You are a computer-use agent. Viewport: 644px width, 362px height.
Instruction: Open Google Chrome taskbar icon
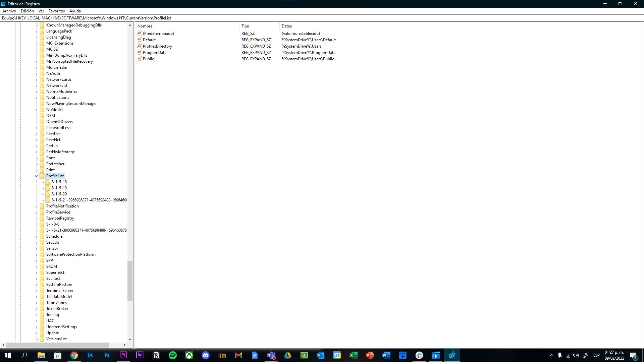(74, 355)
